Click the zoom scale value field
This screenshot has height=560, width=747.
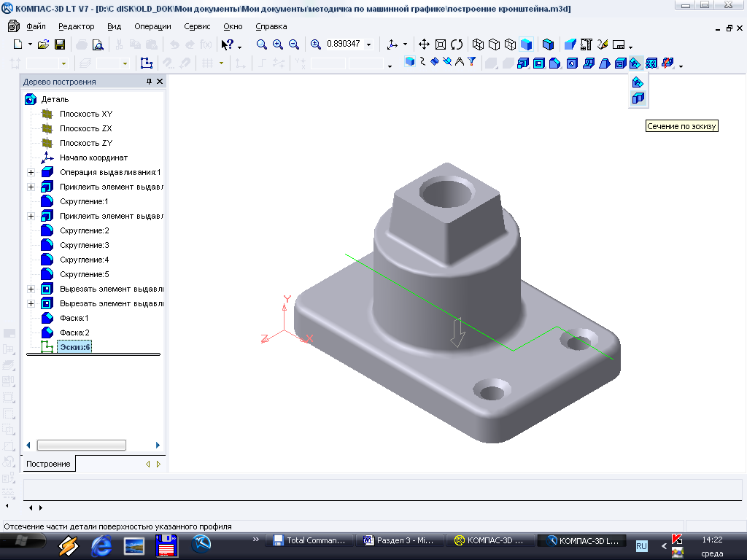click(x=344, y=44)
